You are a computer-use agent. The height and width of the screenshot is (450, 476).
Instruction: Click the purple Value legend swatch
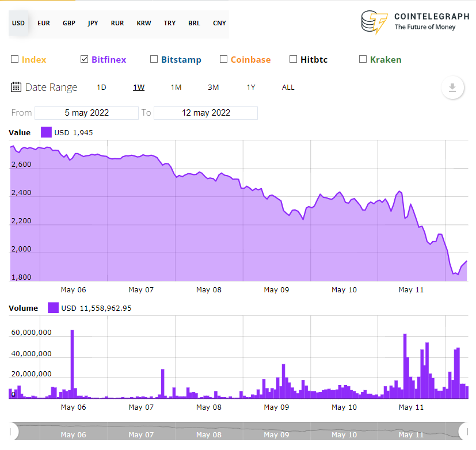click(x=46, y=132)
